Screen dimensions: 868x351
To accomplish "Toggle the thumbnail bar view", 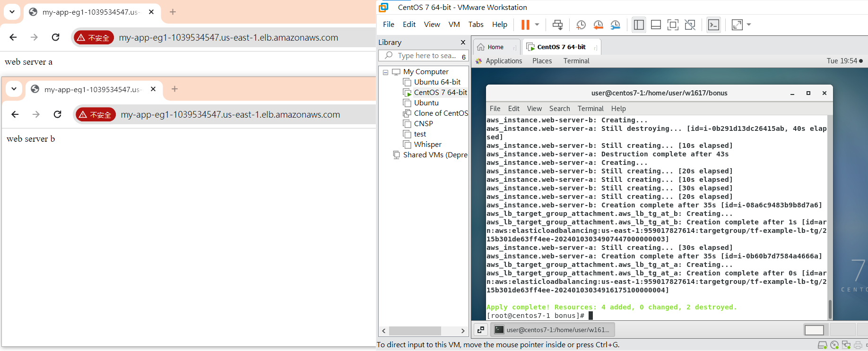I will pos(656,25).
